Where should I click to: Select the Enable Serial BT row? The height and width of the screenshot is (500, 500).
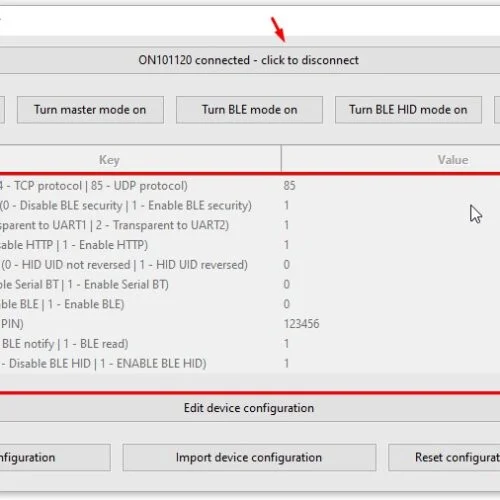pos(250,284)
